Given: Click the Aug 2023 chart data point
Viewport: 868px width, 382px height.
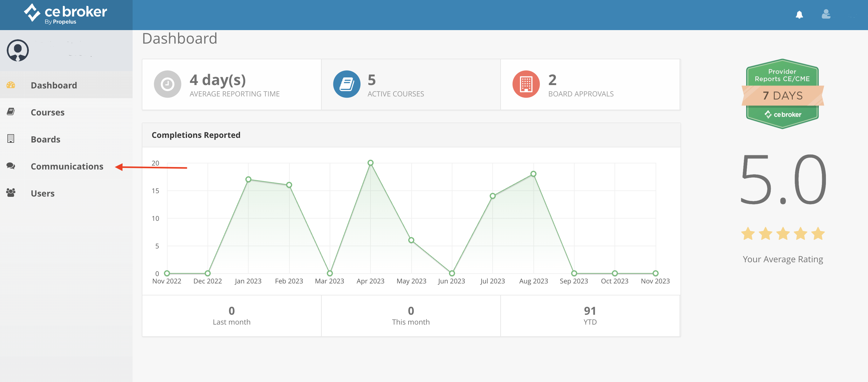Looking at the screenshot, I should 533,174.
